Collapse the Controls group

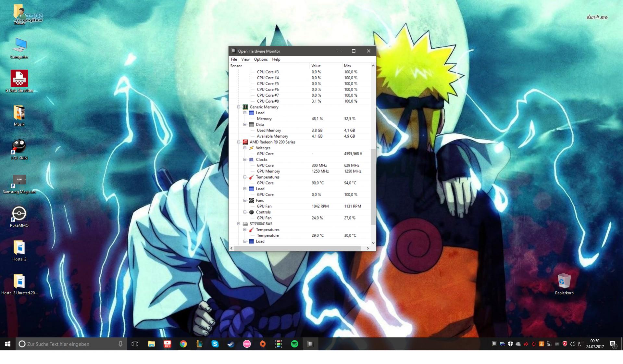[x=245, y=212]
